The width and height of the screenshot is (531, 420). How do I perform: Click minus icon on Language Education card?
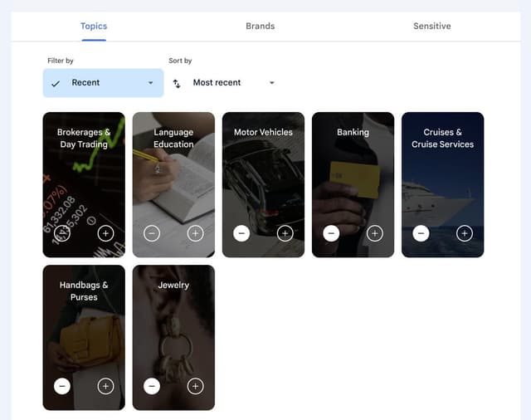point(152,233)
